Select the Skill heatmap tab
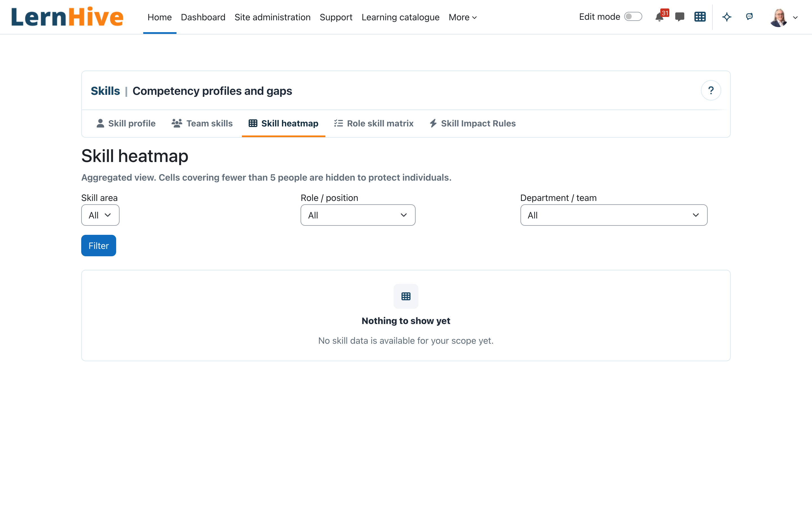 [x=283, y=123]
